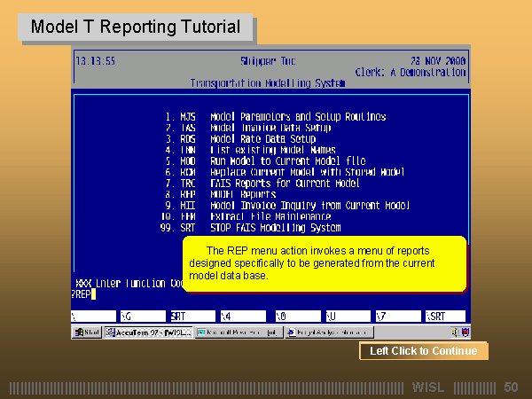532x399 pixels.
Task: Switch to AccuTerm 97 taskbar window
Action: click(x=147, y=332)
